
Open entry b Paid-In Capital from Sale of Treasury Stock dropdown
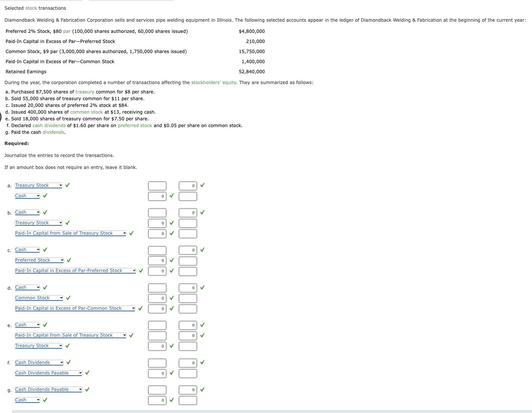(x=71, y=233)
